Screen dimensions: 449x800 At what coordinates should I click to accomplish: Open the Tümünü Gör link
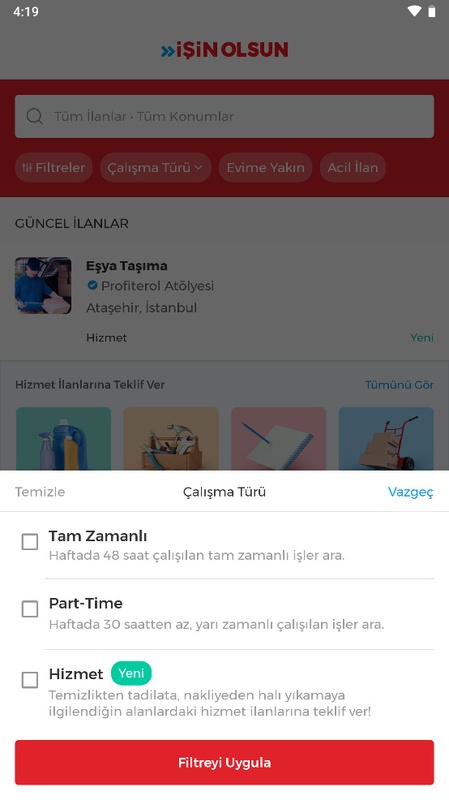click(x=400, y=385)
